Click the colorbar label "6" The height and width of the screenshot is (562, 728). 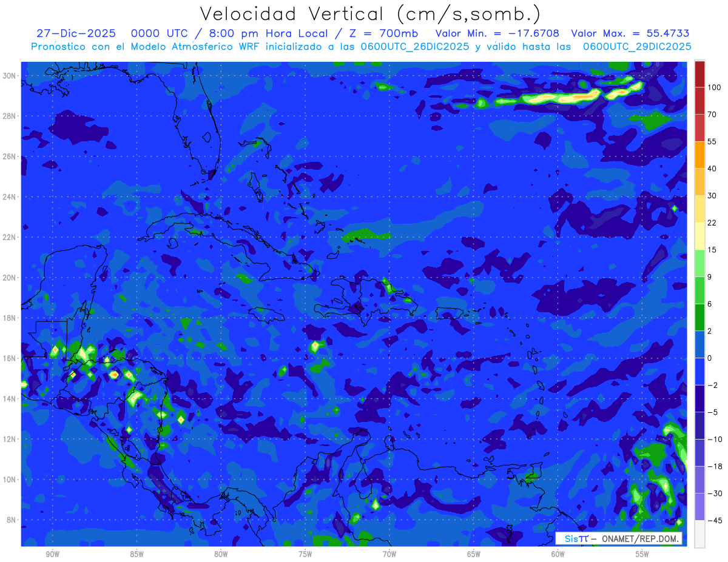[710, 304]
